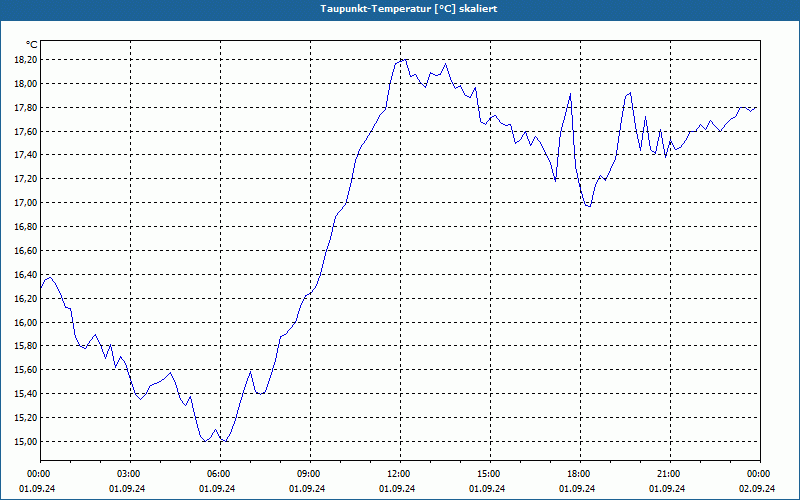Image resolution: width=800 pixels, height=500 pixels.
Task: Click the °C unit label on the y-axis
Action: click(x=32, y=46)
